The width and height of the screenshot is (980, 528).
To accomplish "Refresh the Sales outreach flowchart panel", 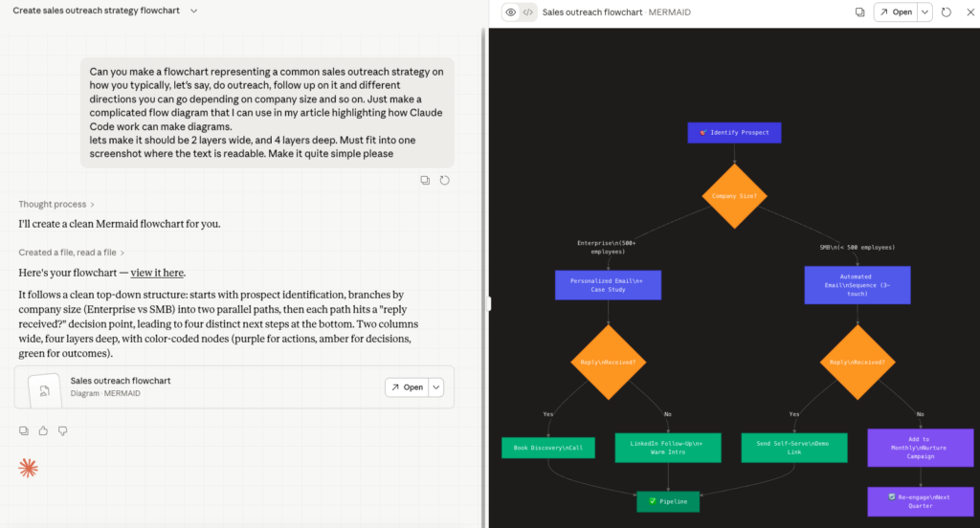I will click(947, 12).
